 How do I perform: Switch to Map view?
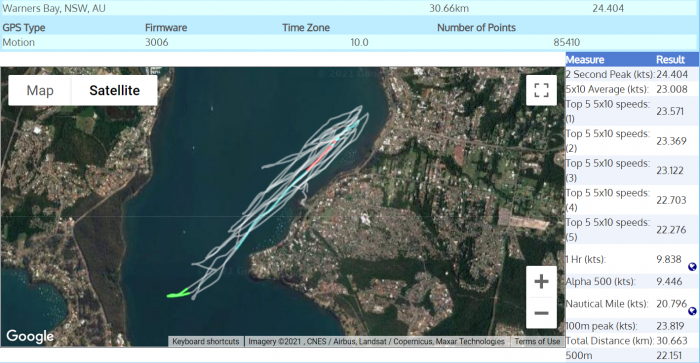click(x=40, y=90)
